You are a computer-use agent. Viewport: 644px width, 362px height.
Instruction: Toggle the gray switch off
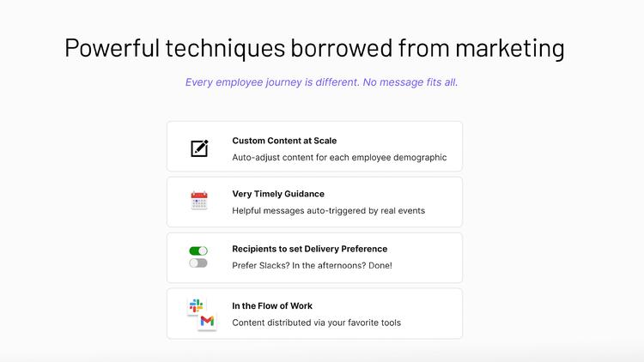tap(198, 263)
